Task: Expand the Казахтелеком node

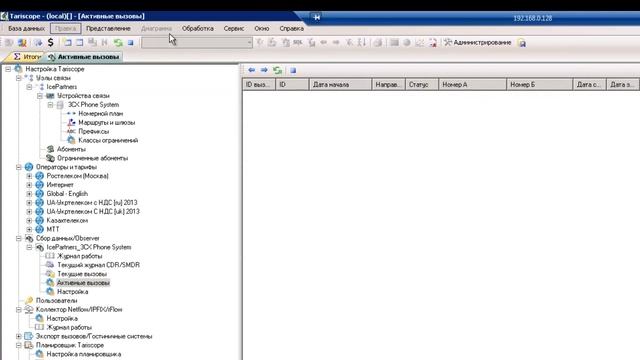Action: coord(29,220)
